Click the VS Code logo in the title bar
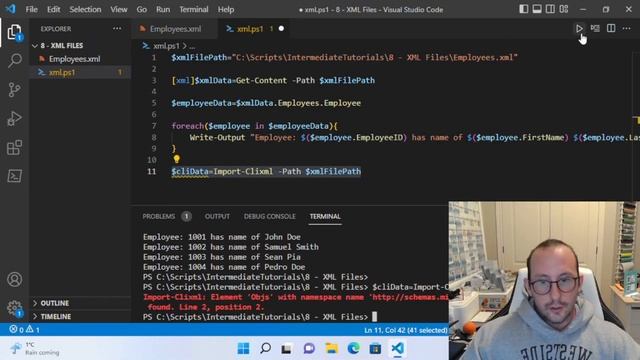Screen dimensions: 640x360 pyautogui.click(x=11, y=9)
